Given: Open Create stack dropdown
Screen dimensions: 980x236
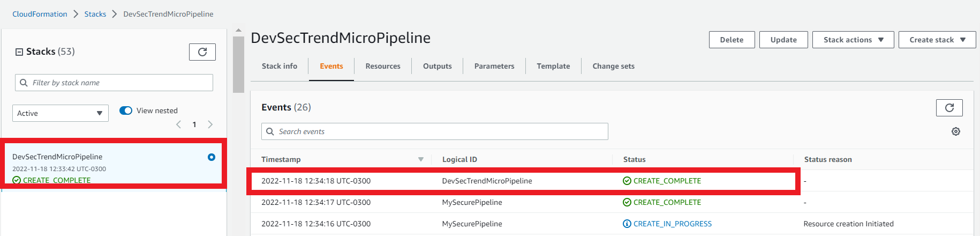Looking at the screenshot, I should click(937, 40).
